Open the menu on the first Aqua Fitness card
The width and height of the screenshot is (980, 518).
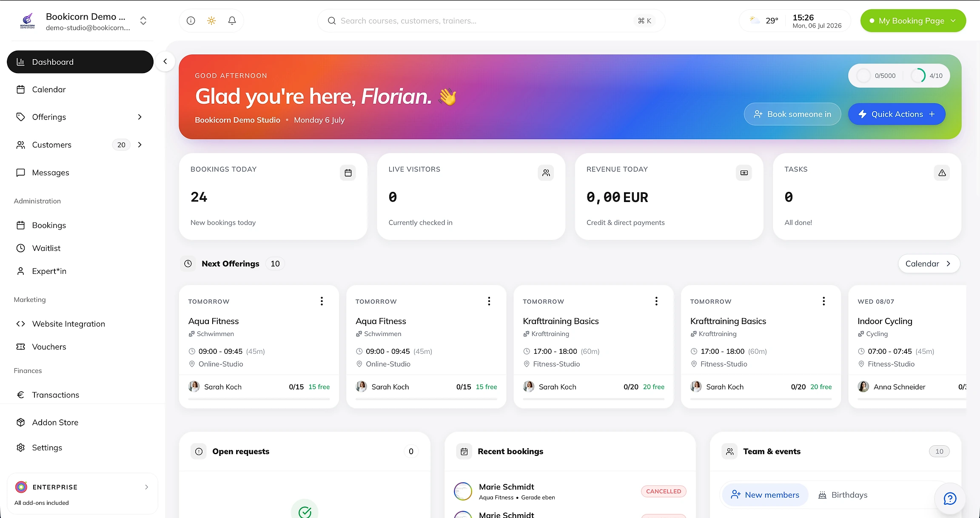tap(322, 301)
